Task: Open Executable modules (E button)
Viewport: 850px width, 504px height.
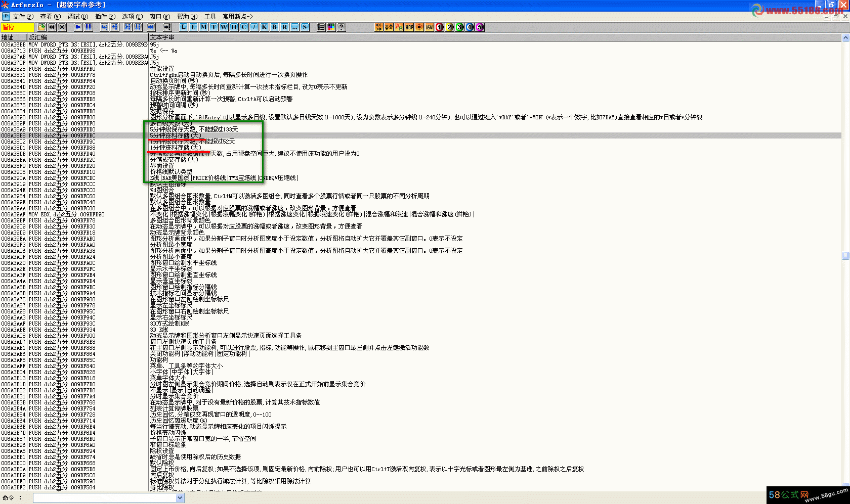Action: pos(193,27)
